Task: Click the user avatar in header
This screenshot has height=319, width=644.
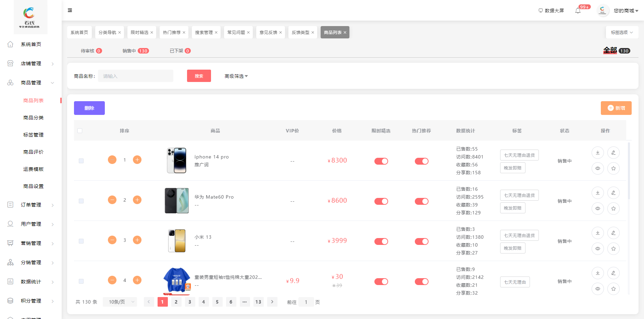Action: [x=603, y=11]
